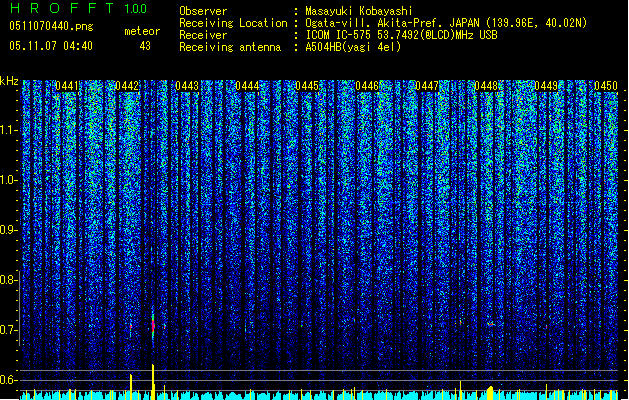Select the 0442 time marker
Image resolution: width=629 pixels, height=400 pixels.
[127, 86]
